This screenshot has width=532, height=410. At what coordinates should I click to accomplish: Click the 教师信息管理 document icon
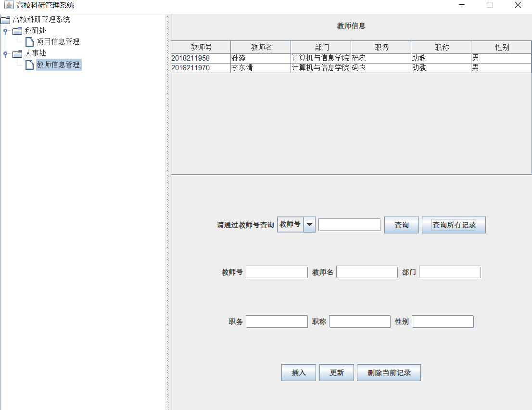point(30,64)
